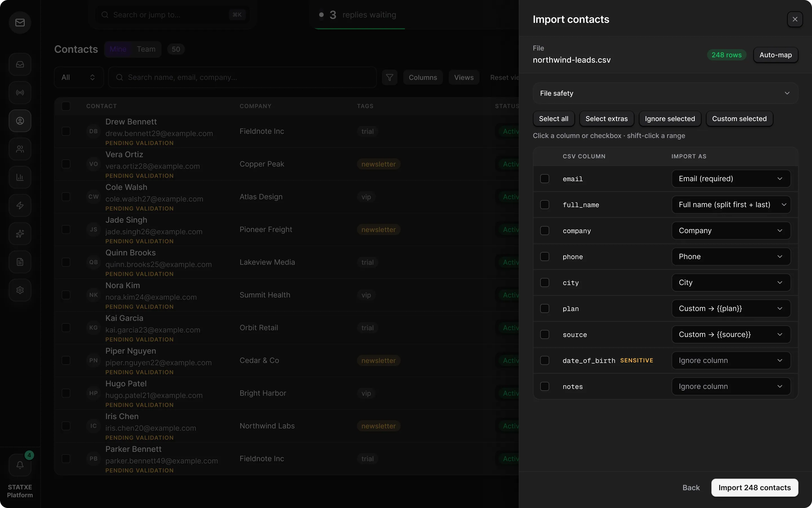Screen dimensions: 812x508
Task: Open the Columns button in contacts toolbar
Action: coord(423,77)
